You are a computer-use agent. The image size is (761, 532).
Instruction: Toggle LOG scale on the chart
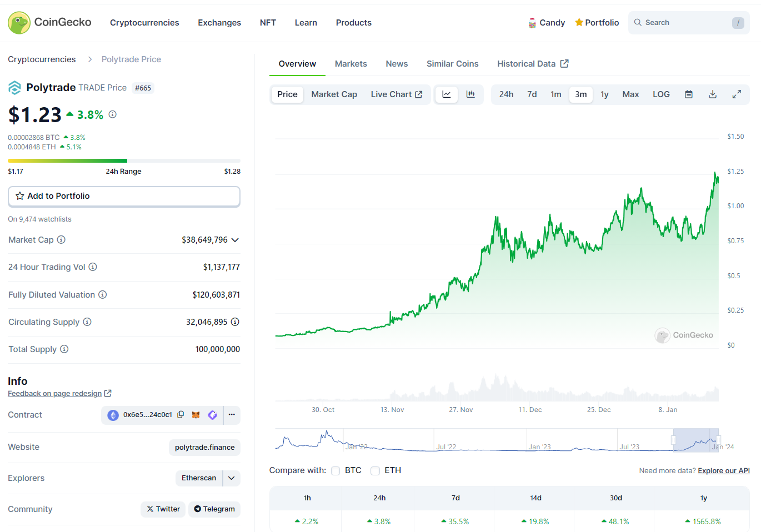point(661,94)
